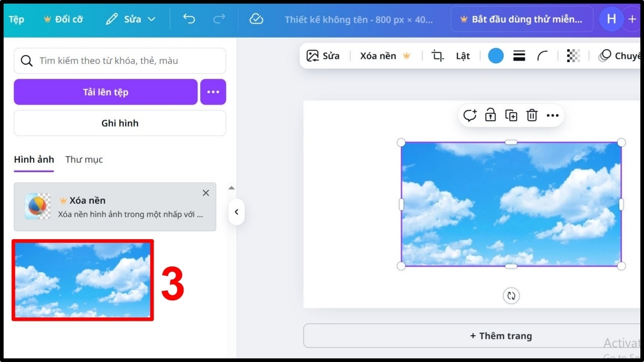Edit the design title Thiết kế không tên
644x362 pixels.
pos(358,19)
